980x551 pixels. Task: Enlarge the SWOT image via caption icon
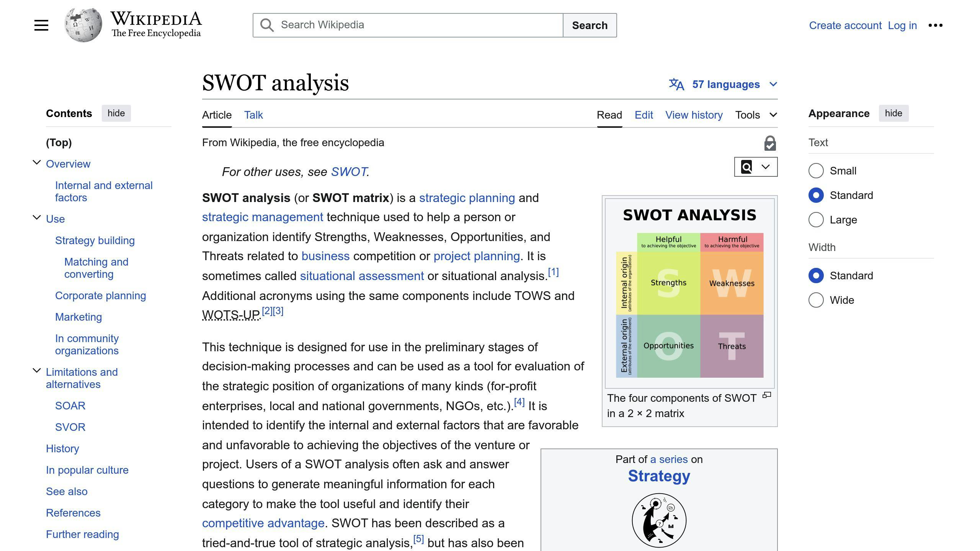tap(767, 395)
